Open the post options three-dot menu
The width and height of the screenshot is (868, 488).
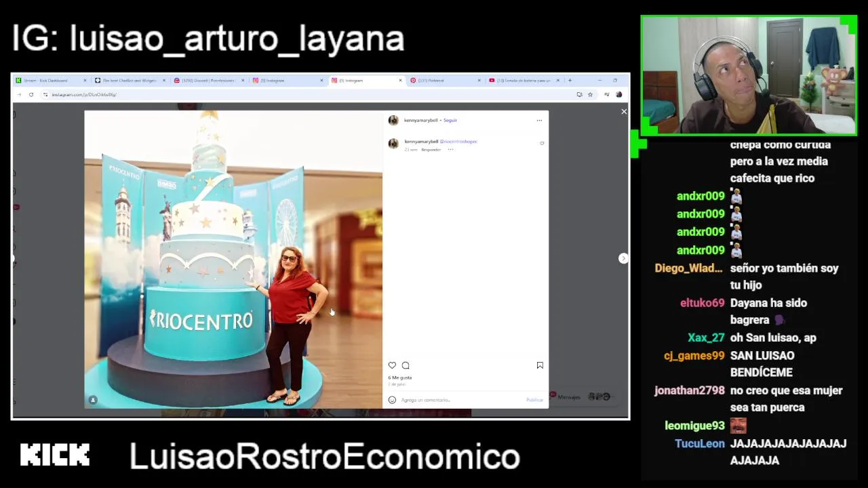click(x=539, y=120)
